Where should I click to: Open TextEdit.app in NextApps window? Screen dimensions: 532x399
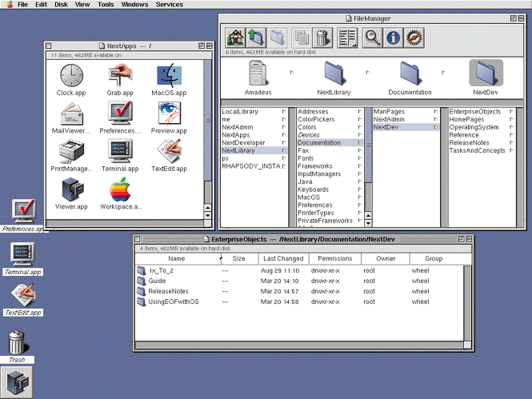click(169, 151)
